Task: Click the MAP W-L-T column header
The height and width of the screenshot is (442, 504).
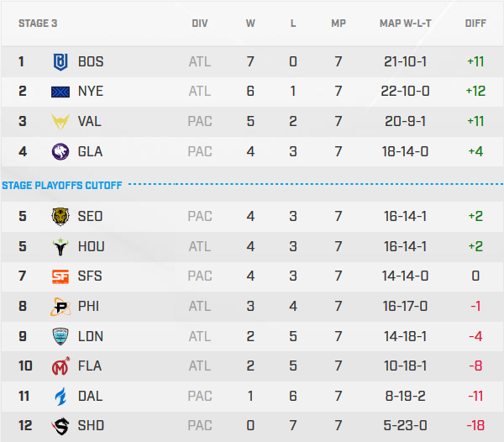Action: tap(405, 23)
